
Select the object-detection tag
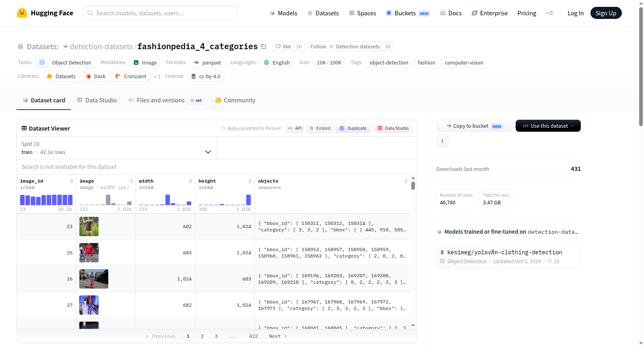389,62
